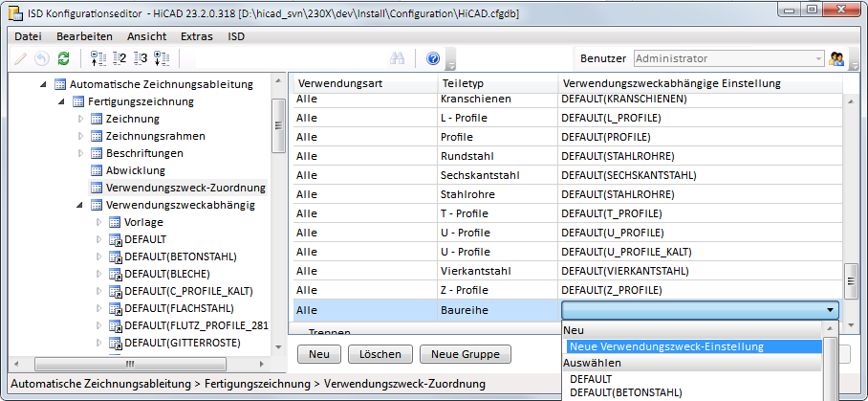Click the Neu button
Viewport: 868px width, 401px height.
(x=319, y=354)
